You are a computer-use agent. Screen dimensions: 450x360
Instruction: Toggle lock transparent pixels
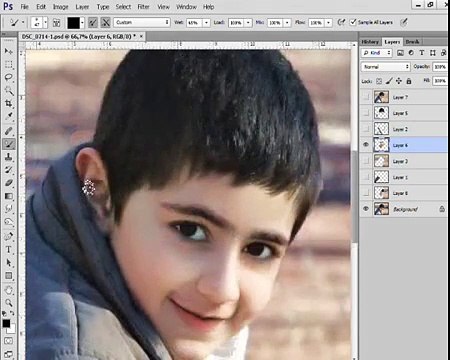pos(379,81)
